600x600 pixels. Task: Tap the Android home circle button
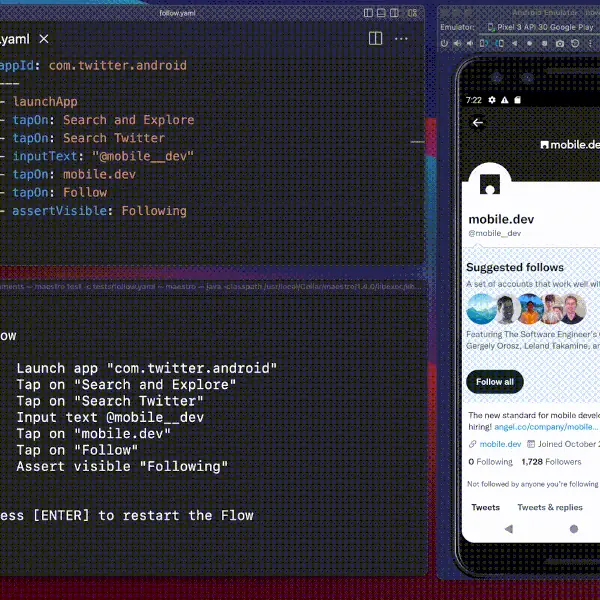click(x=574, y=529)
